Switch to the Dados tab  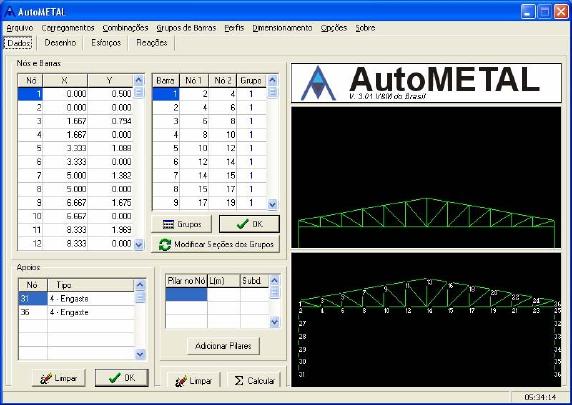[19, 43]
